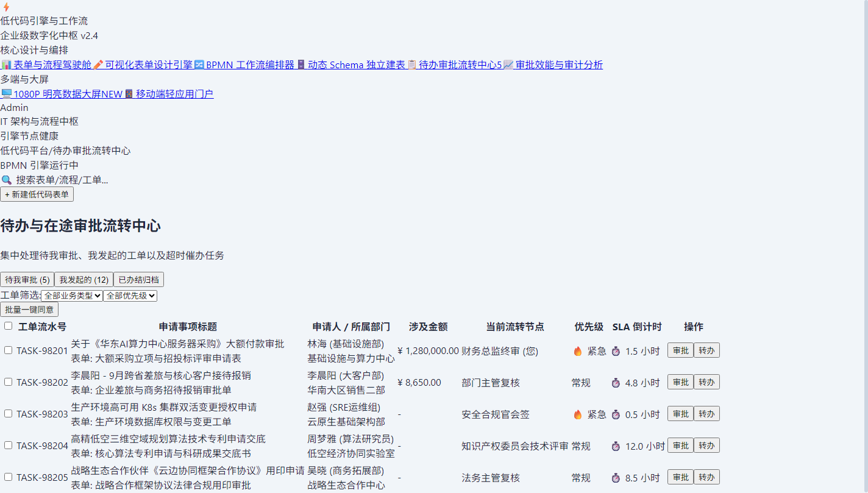The height and width of the screenshot is (493, 868).
Task: Click 财务总监终审 (您) node text
Action: tap(500, 351)
